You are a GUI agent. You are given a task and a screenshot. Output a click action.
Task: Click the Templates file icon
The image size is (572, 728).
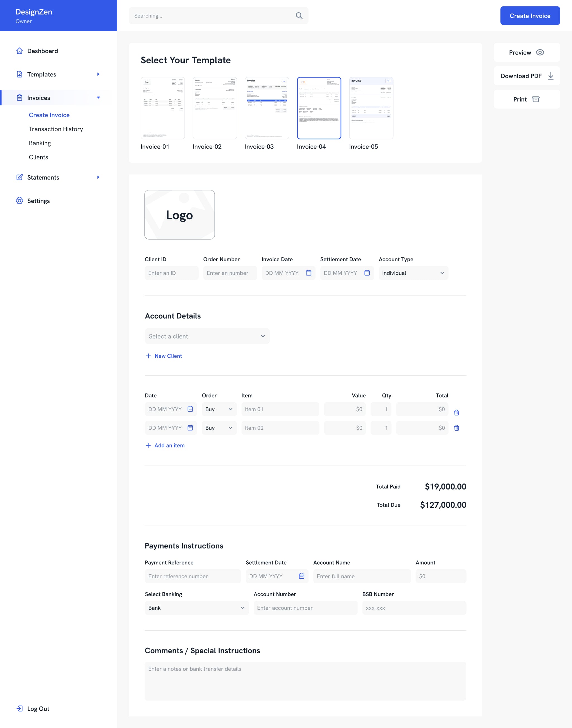20,74
